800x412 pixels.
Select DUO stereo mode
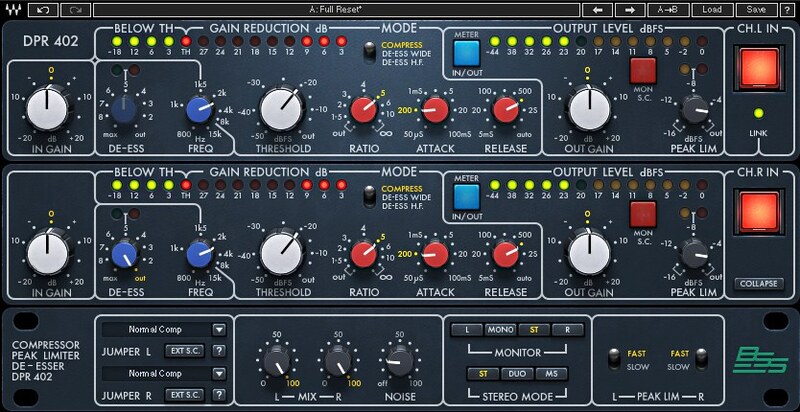tap(517, 374)
